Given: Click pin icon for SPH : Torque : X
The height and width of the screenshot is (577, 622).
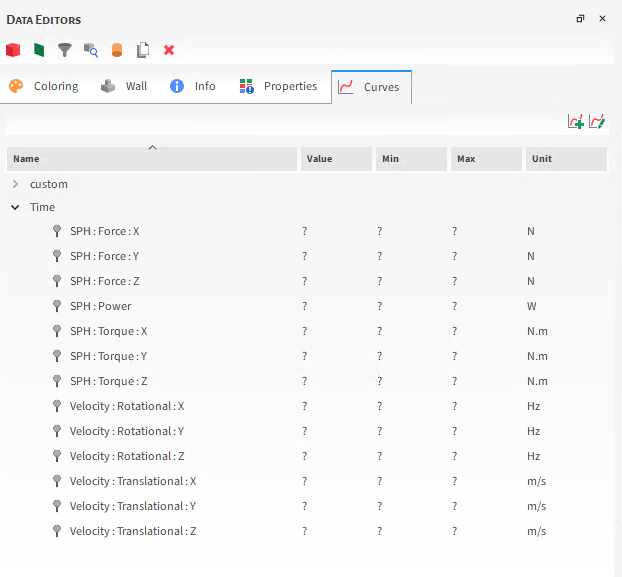Looking at the screenshot, I should click(57, 331).
